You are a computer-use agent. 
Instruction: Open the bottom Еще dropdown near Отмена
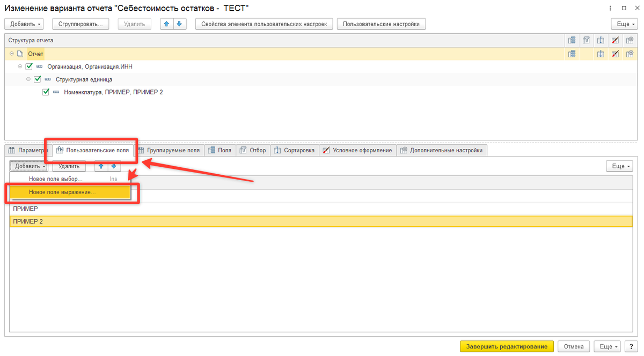pyautogui.click(x=608, y=346)
